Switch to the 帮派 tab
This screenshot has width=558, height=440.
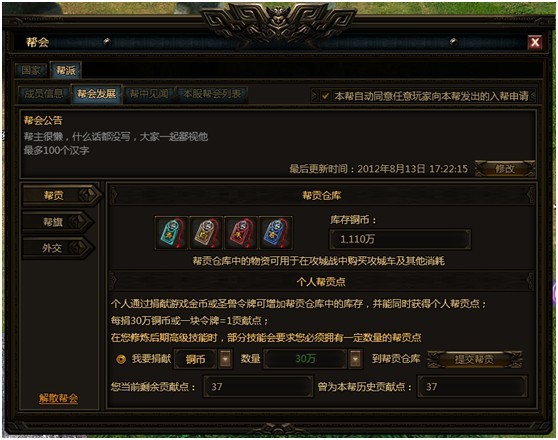(x=66, y=70)
